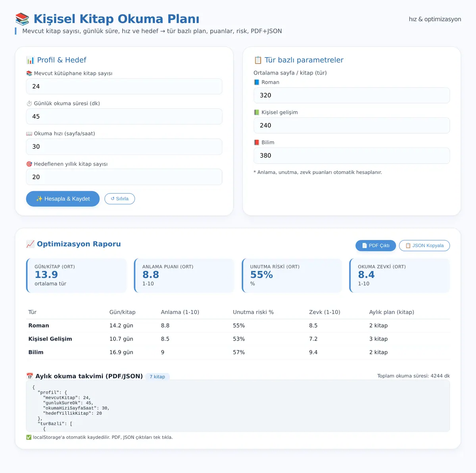Click the Anlama, unutma, zevk puanları note
The width and height of the screenshot is (476, 473).
click(318, 172)
